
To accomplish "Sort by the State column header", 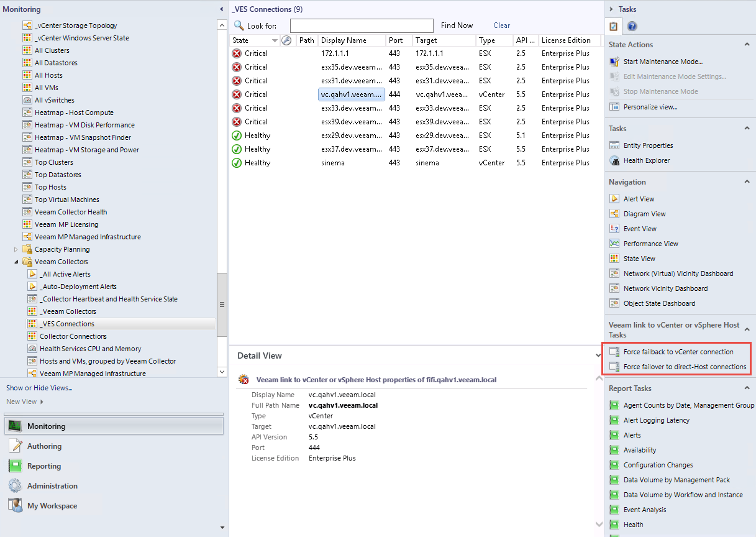I will coord(255,40).
